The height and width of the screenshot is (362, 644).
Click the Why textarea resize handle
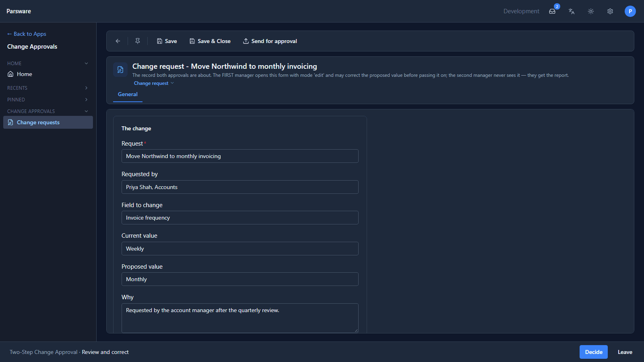(356, 331)
